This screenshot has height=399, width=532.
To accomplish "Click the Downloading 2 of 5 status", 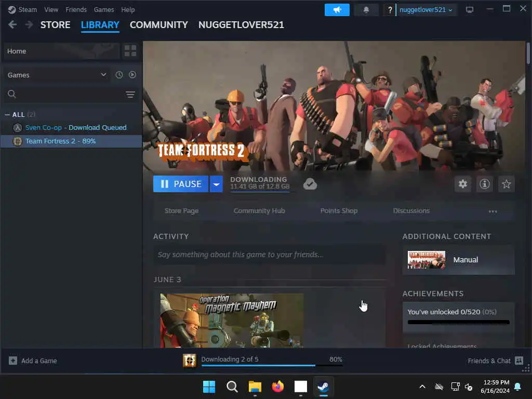I will click(230, 359).
